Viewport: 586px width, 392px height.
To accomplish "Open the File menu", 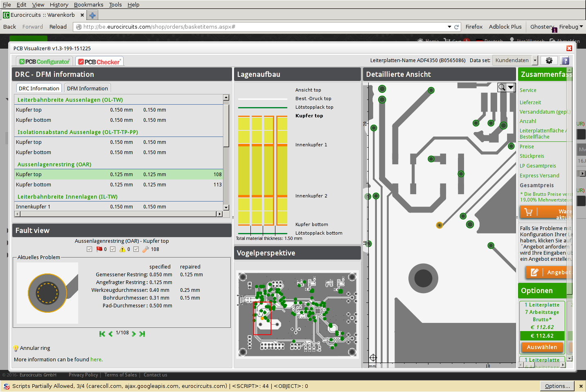I will click(7, 4).
